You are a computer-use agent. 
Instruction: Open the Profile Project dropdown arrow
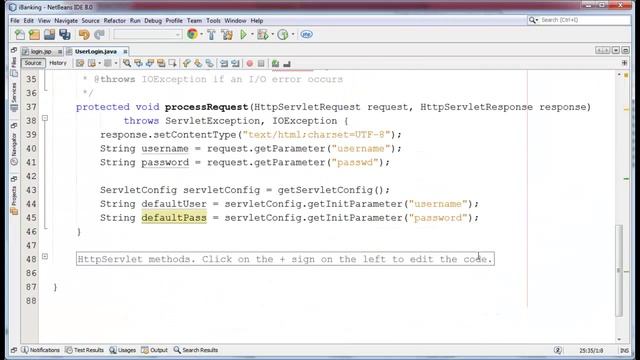tap(293, 35)
